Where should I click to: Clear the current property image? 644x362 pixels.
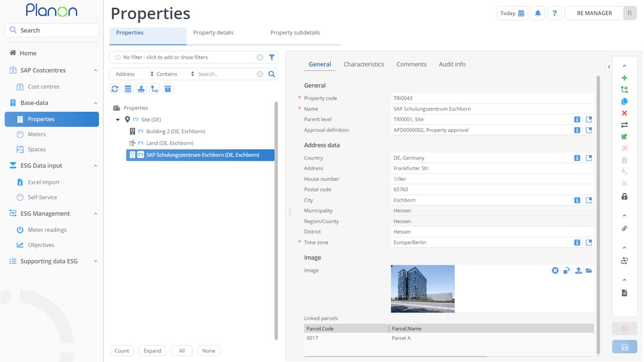(x=555, y=270)
